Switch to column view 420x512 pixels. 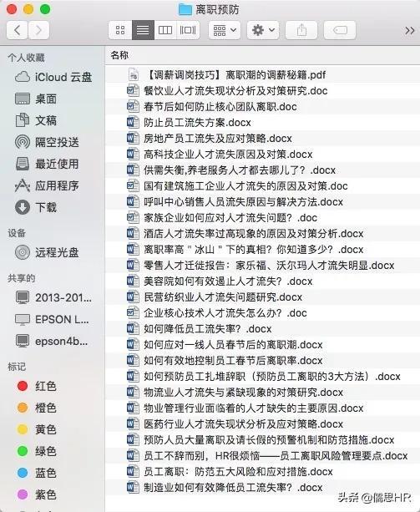pos(165,30)
